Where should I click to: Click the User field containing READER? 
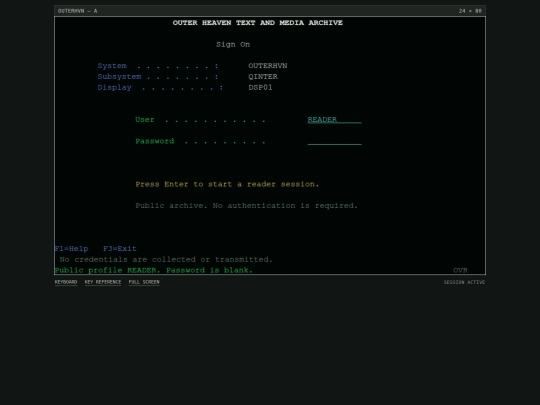click(334, 120)
